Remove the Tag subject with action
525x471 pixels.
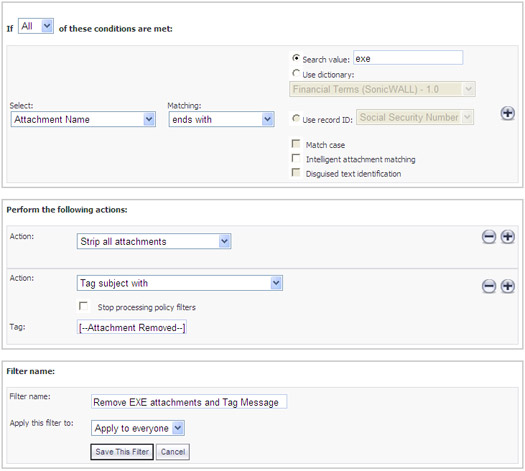point(489,286)
